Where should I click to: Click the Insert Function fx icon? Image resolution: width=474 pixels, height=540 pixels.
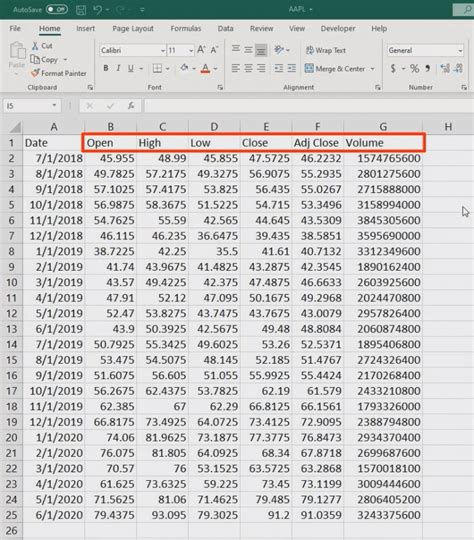131,106
